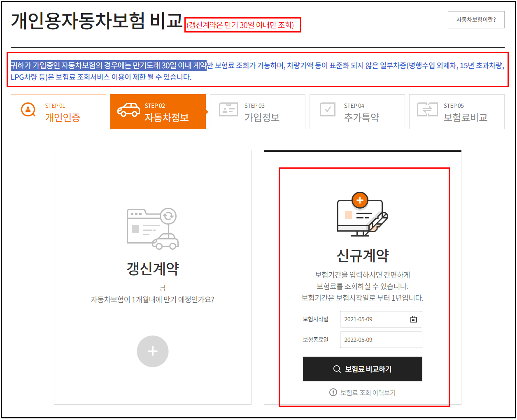Click the 보험종료일 date field
Screen dimensions: 517x420
point(381,339)
